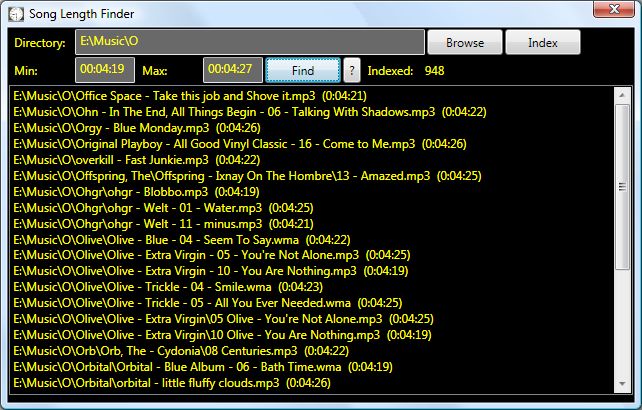Click the results list scrollbar thumb
The height and width of the screenshot is (410, 642).
tap(622, 187)
